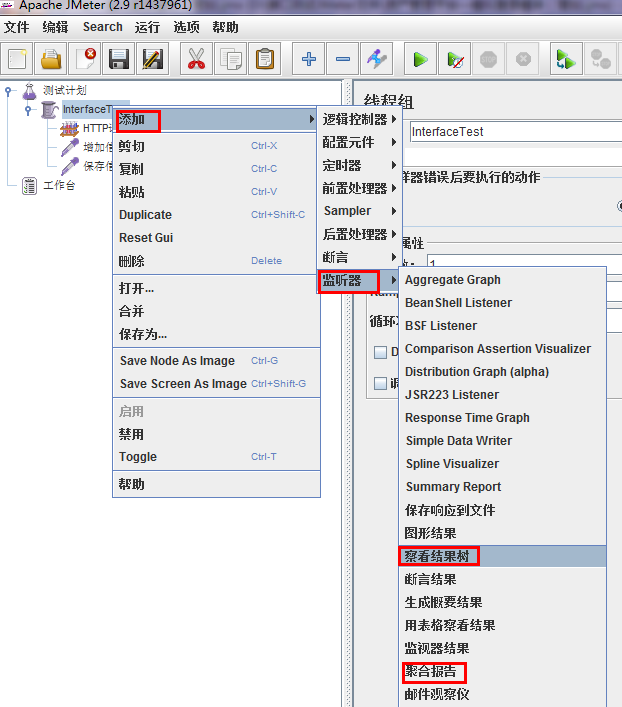Toggle the lower checkbox in thread properties
Screen dimensions: 622x707
[380, 384]
